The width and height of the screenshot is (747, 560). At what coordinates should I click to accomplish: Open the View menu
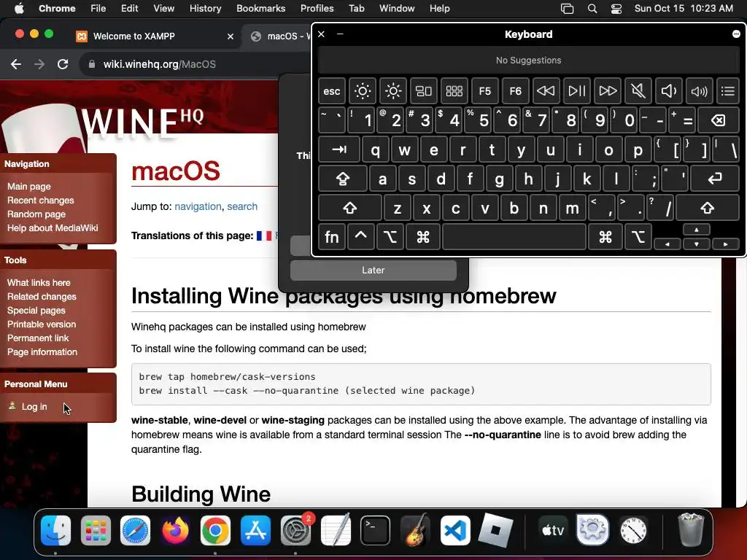tap(164, 8)
